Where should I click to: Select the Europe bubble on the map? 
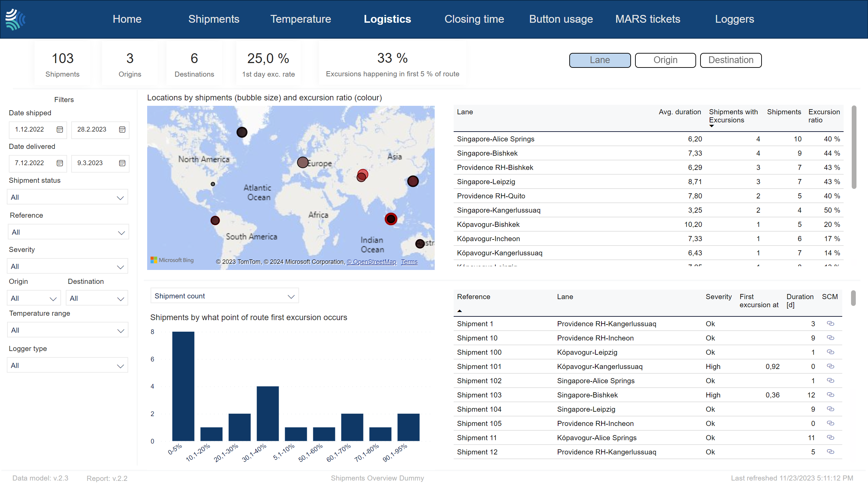tap(302, 162)
